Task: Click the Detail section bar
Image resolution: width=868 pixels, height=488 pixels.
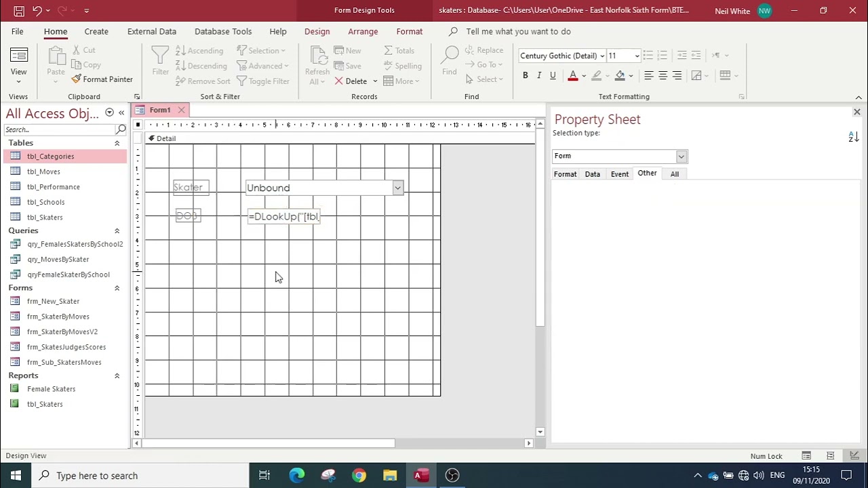Action: point(339,138)
